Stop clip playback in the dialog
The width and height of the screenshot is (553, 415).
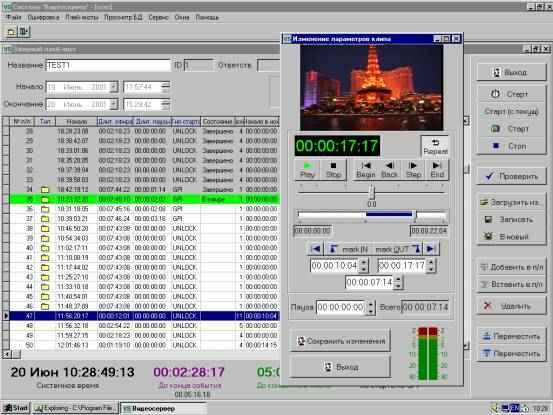pyautogui.click(x=333, y=170)
